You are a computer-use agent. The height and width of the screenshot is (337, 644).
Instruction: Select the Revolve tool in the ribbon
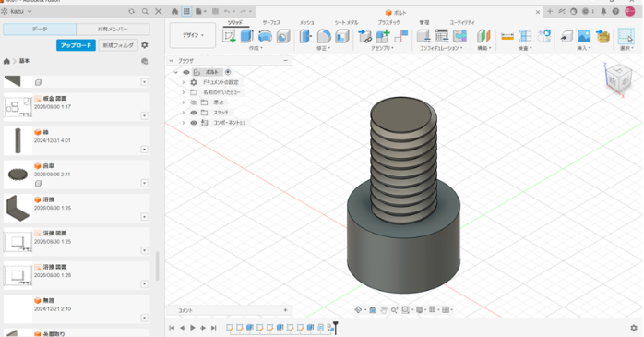tap(266, 36)
